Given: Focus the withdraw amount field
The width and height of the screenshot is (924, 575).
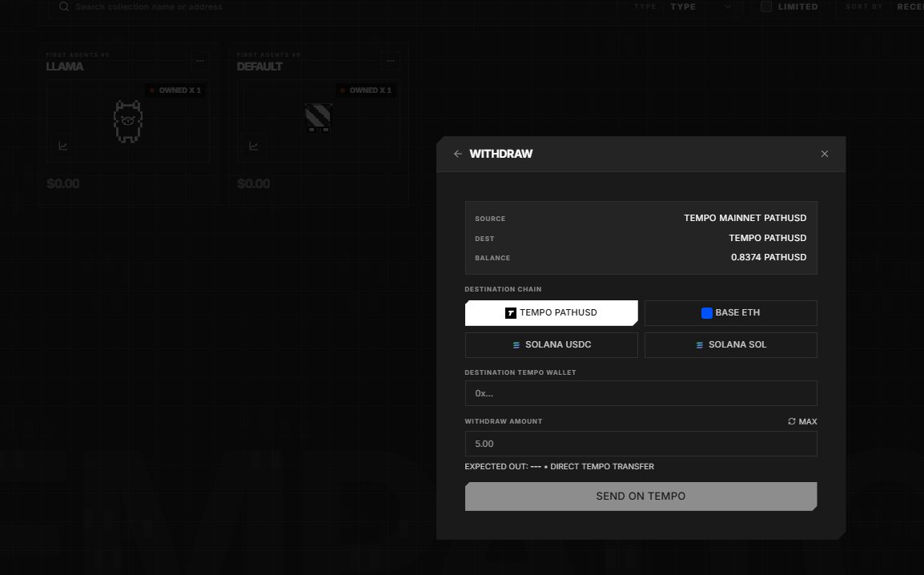Looking at the screenshot, I should tap(641, 444).
